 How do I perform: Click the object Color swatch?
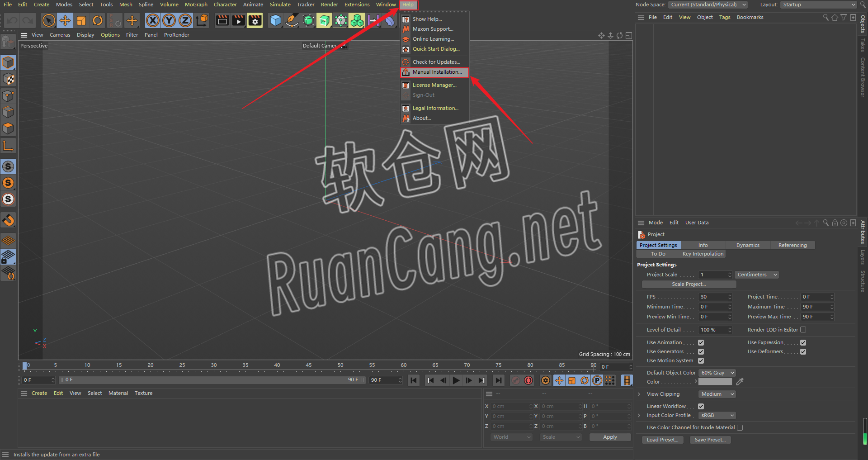coord(715,381)
